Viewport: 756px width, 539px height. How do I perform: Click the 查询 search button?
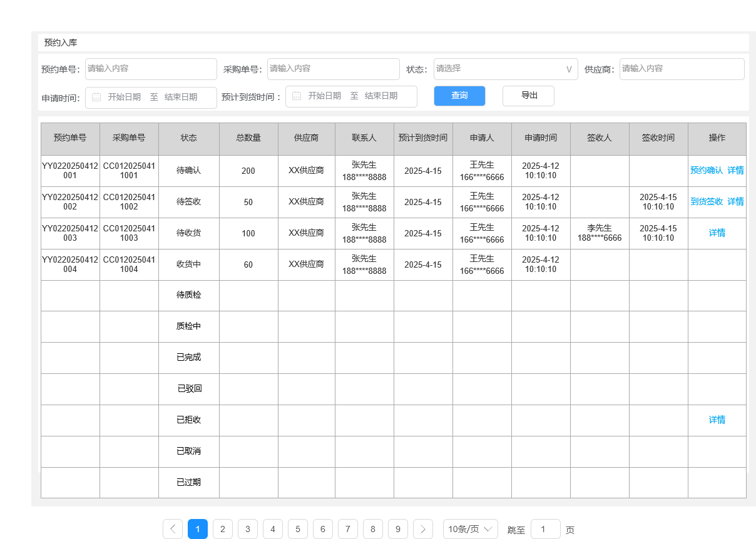coord(459,96)
